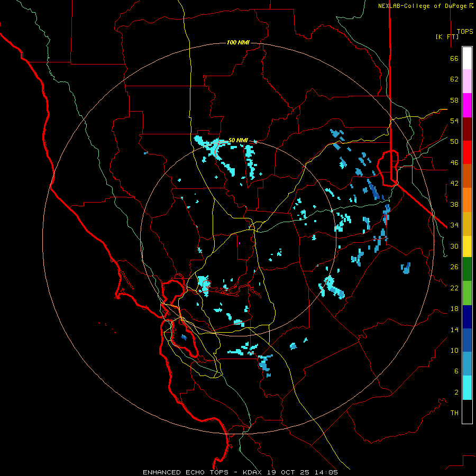Click the "50" legend value
Screen dimensions: 476x476
pyautogui.click(x=454, y=142)
